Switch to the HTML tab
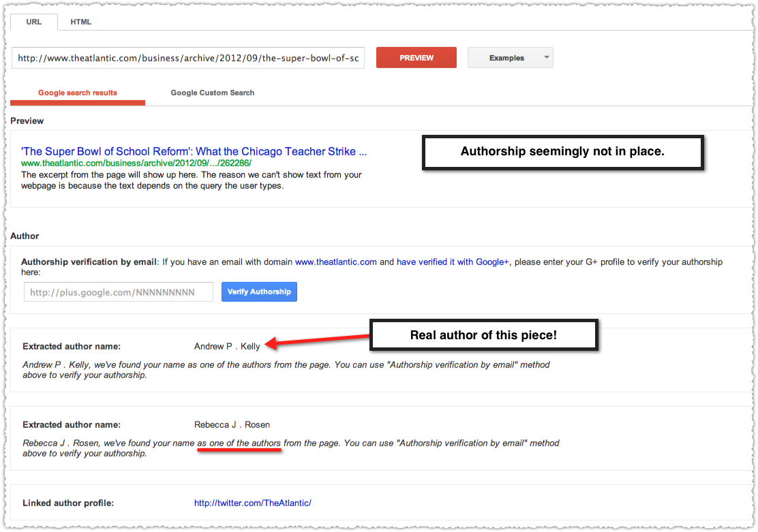The width and height of the screenshot is (758, 532). pyautogui.click(x=80, y=22)
